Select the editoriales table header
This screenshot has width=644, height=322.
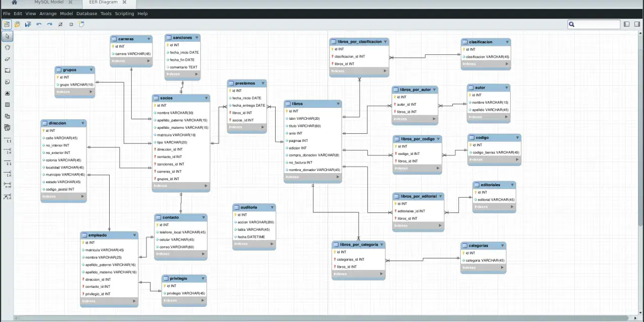(x=494, y=185)
